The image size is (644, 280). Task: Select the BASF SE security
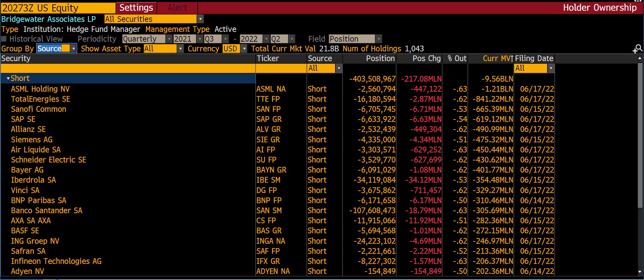[25, 231]
